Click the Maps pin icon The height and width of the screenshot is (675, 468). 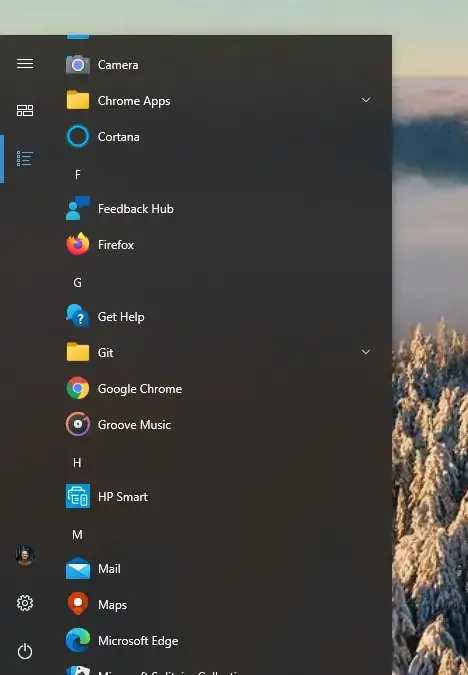click(78, 604)
